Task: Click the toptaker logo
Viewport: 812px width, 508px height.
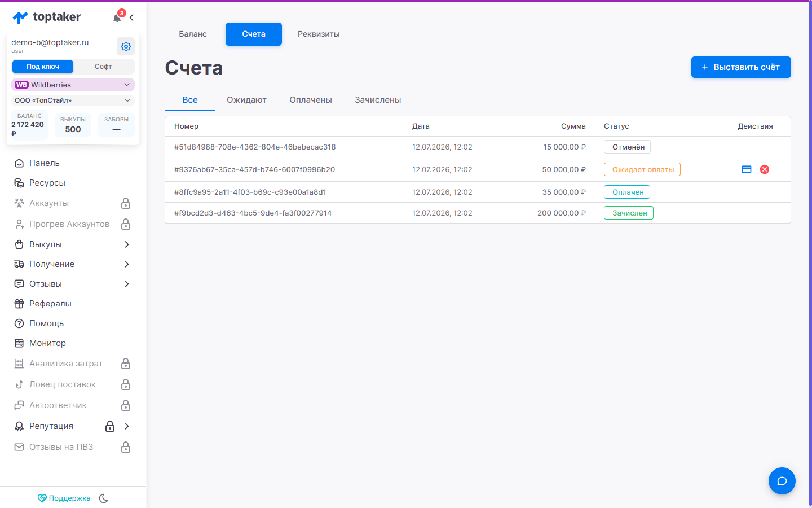Action: click(47, 17)
